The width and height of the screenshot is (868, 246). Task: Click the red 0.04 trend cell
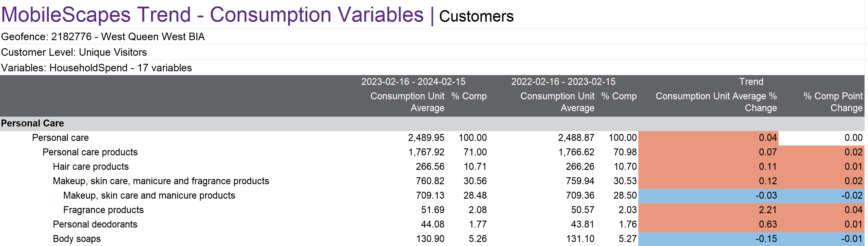point(708,138)
